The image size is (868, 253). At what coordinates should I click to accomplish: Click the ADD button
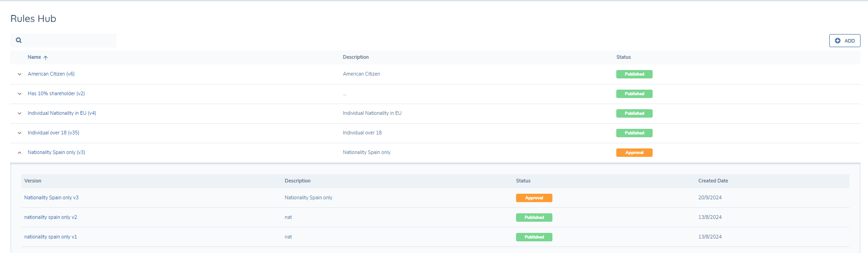click(x=844, y=41)
